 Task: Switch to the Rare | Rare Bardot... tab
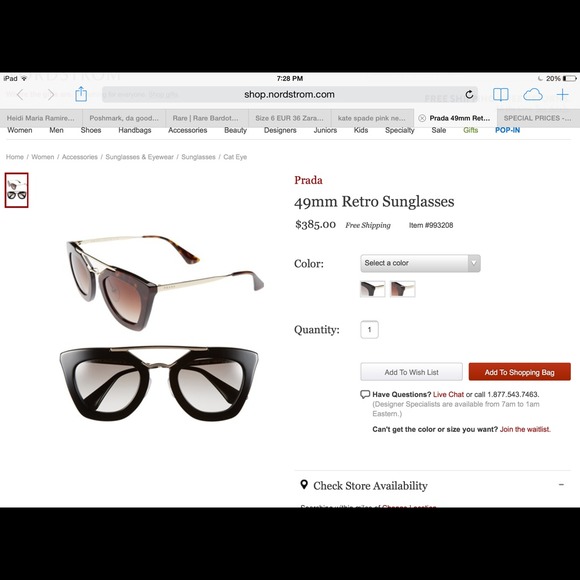[206, 118]
